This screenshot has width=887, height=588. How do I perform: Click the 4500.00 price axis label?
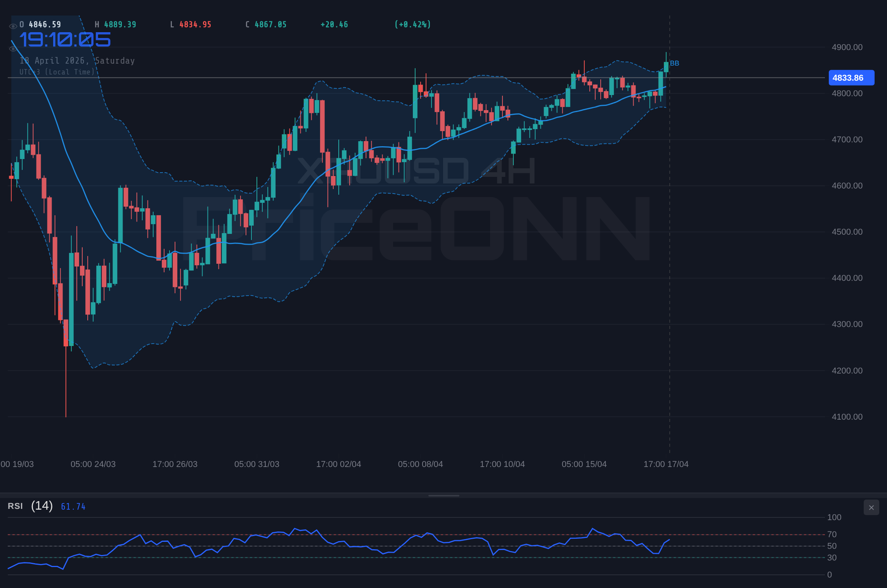pos(847,232)
